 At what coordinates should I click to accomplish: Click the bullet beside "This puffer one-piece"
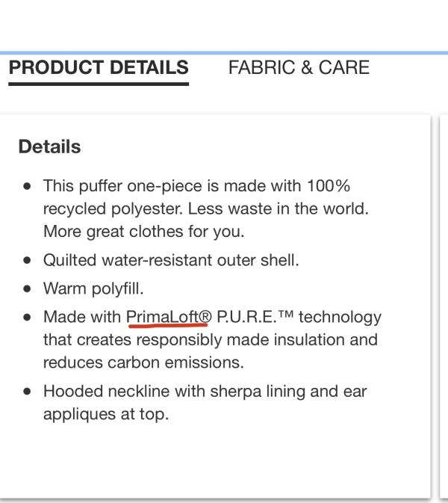(28, 186)
